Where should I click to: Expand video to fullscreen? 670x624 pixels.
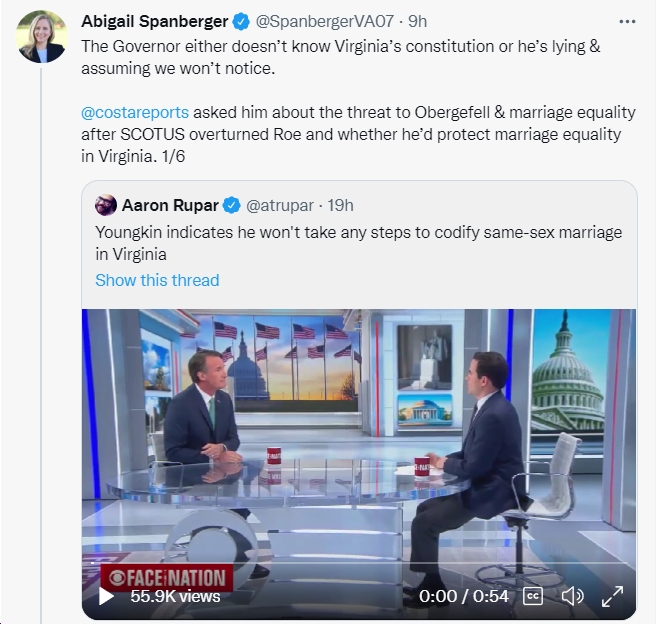(612, 596)
